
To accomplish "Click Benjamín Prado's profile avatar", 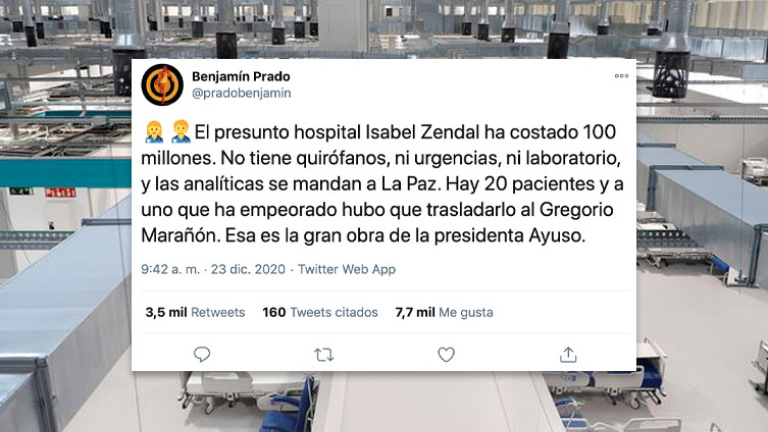I will pyautogui.click(x=162, y=85).
